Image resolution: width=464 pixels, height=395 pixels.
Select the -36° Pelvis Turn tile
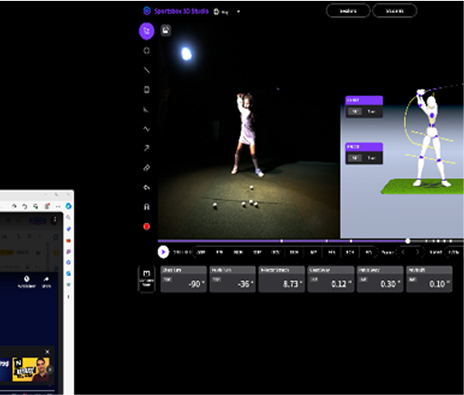tap(232, 279)
